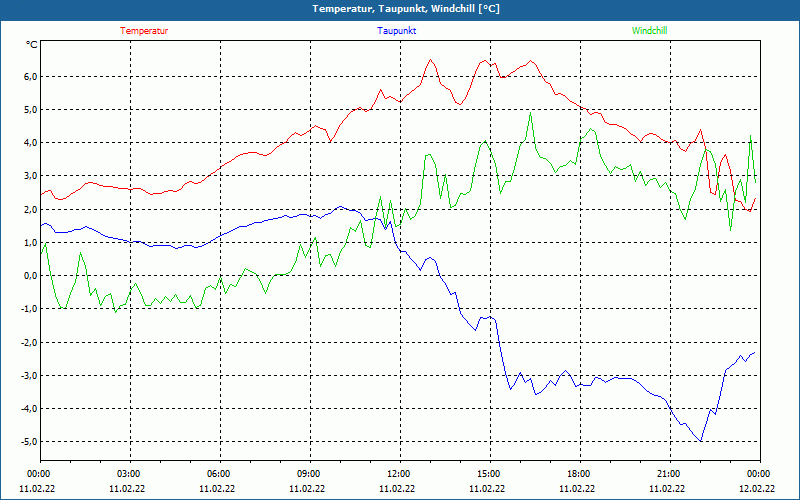Select the red 'Temperatur' legend label
The image size is (800, 500).
[144, 31]
